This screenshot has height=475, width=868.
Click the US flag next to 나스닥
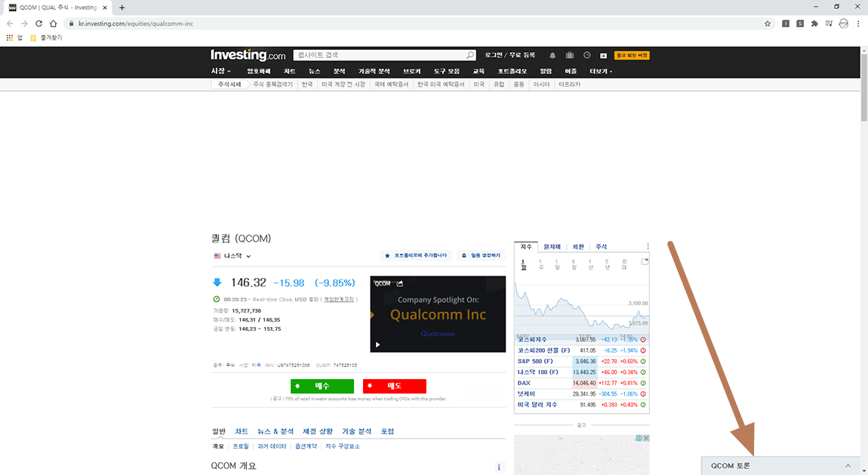tap(217, 256)
